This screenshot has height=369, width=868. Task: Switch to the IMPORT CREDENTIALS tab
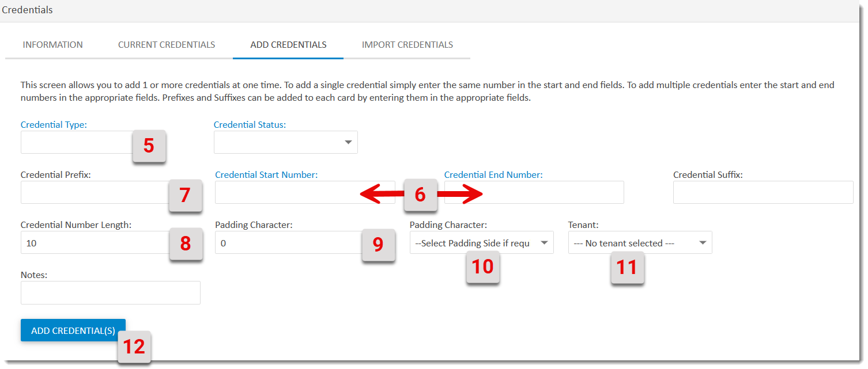(x=407, y=44)
